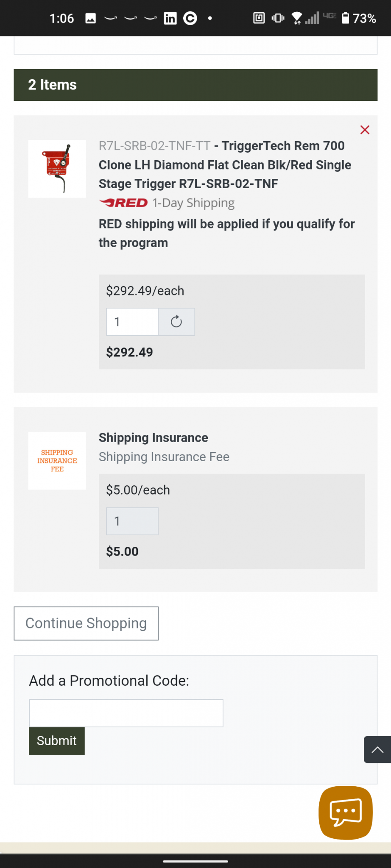This screenshot has width=391, height=868.
Task: Tap the battery icon in status bar
Action: point(346,18)
